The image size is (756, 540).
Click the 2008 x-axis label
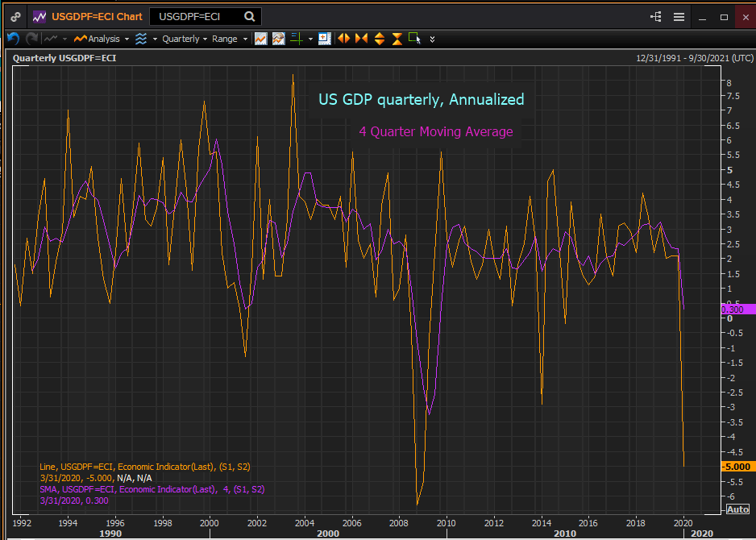(x=399, y=522)
